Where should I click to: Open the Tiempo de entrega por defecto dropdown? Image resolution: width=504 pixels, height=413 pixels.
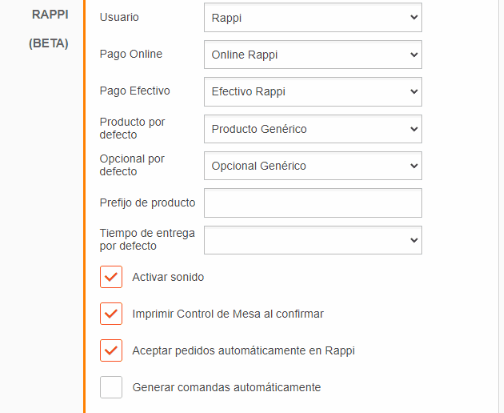[313, 240]
